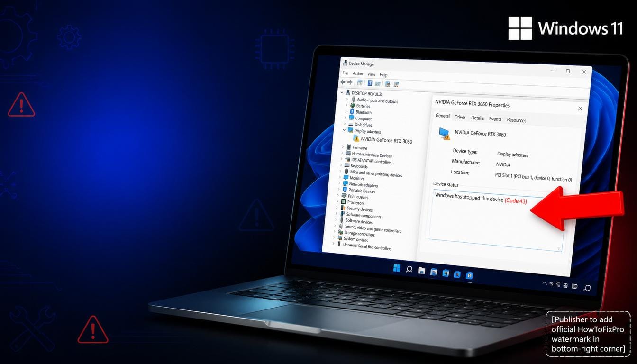Click the warning icon beside NVIDIA GeForce tree entry
The image size is (637, 364).
click(356, 139)
